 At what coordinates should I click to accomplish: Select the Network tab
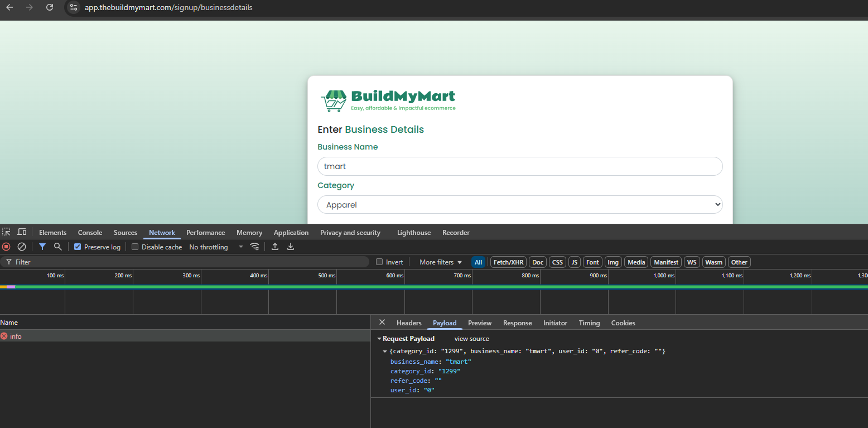(x=162, y=233)
